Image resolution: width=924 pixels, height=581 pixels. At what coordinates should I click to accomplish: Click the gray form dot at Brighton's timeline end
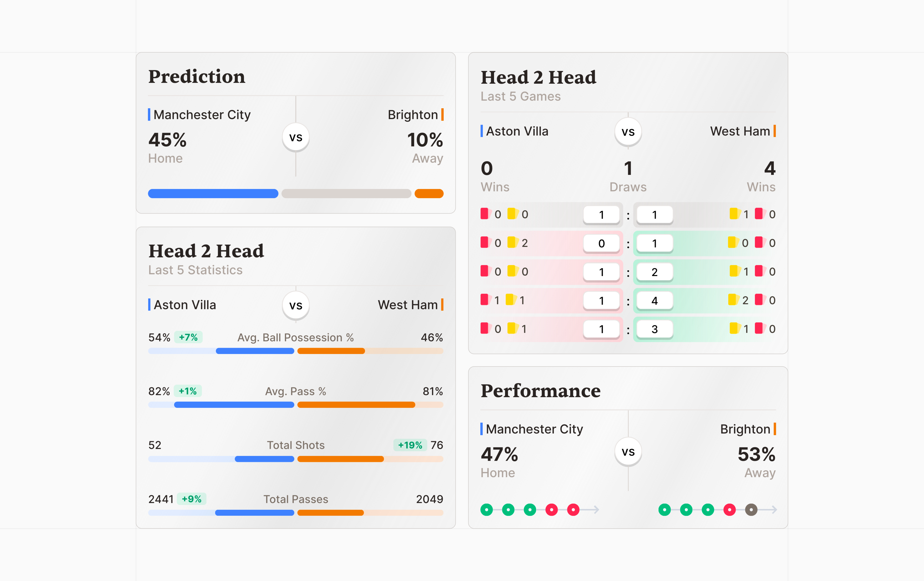751,510
